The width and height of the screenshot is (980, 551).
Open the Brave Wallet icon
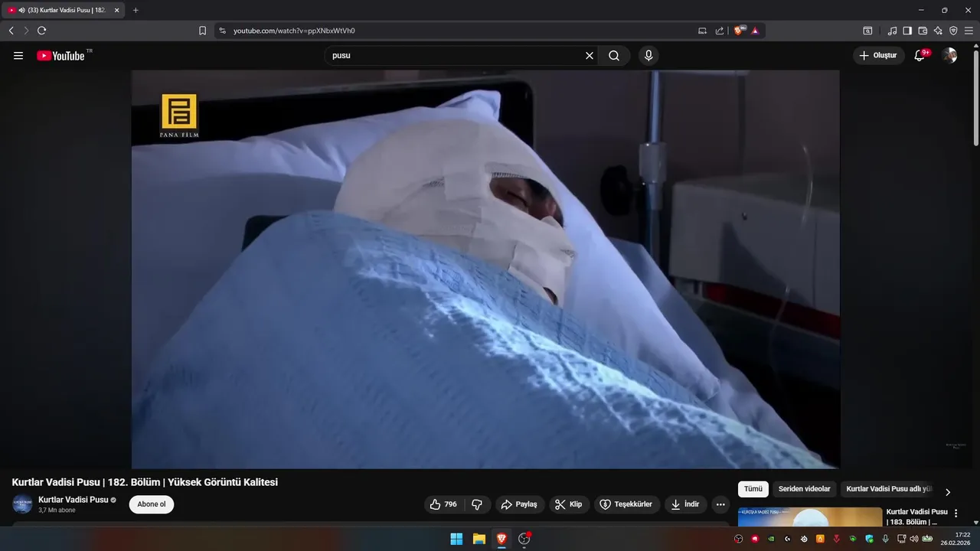[x=923, y=31]
